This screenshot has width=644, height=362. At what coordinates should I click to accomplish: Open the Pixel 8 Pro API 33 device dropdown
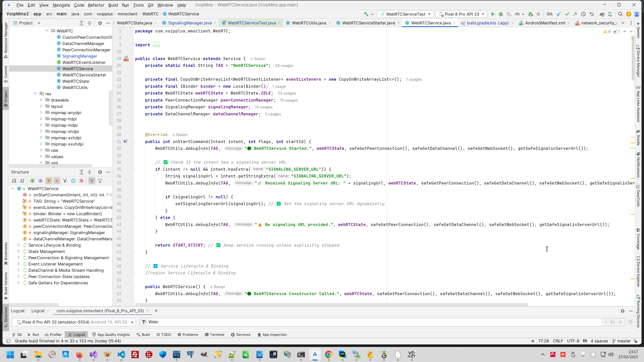click(x=461, y=14)
